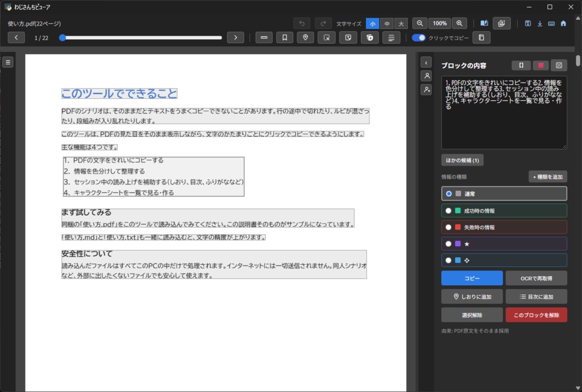Screen dimensions: 582x392
Task: Click the OCRで再取得 button
Action: tap(537, 278)
